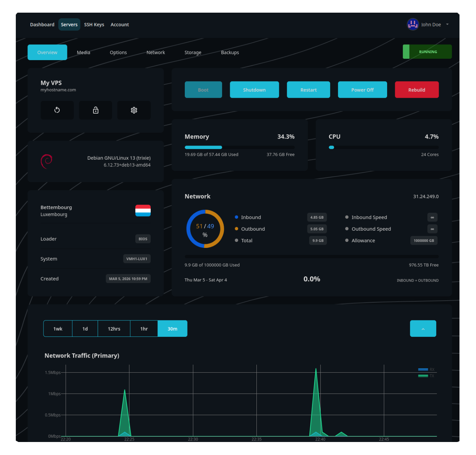The width and height of the screenshot is (476, 455).
Task: Click the RUNNING status badge
Action: coord(427,52)
